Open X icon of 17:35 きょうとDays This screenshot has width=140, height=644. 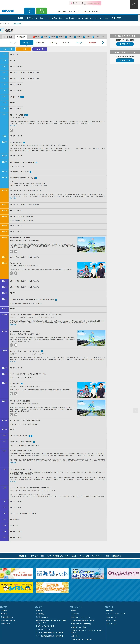pyautogui.click(x=16, y=273)
